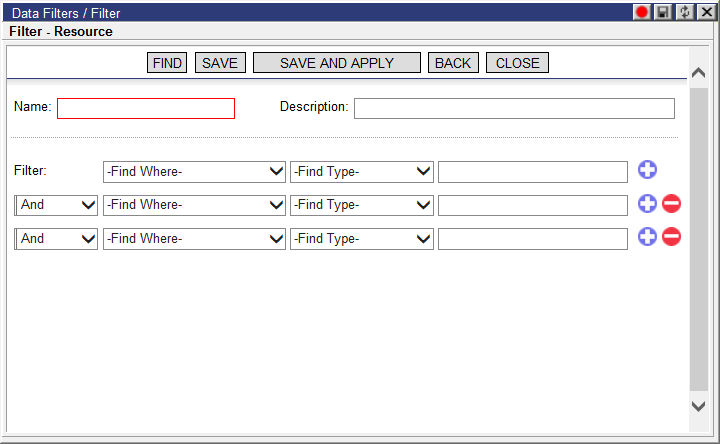Click the refresh icon in title bar

685,12
